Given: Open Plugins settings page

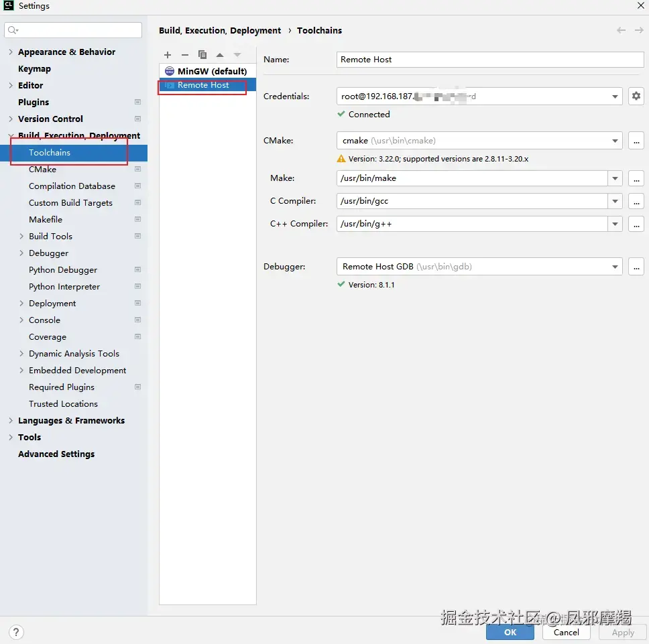Looking at the screenshot, I should [x=34, y=102].
